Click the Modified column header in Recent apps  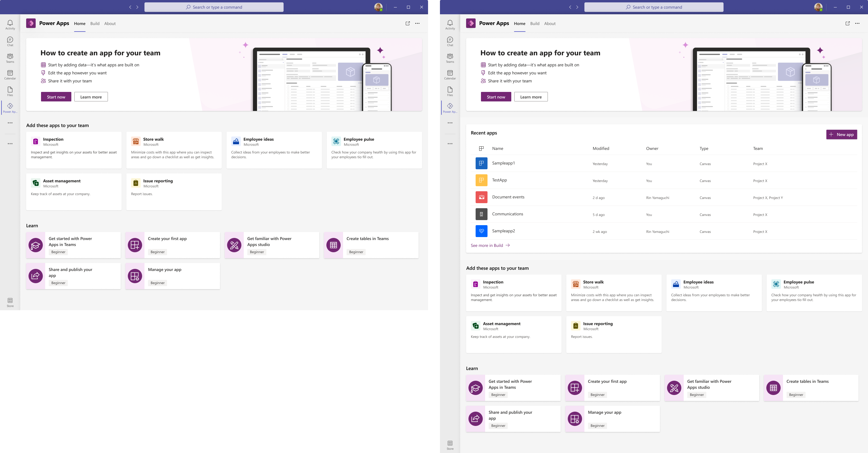tap(600, 148)
